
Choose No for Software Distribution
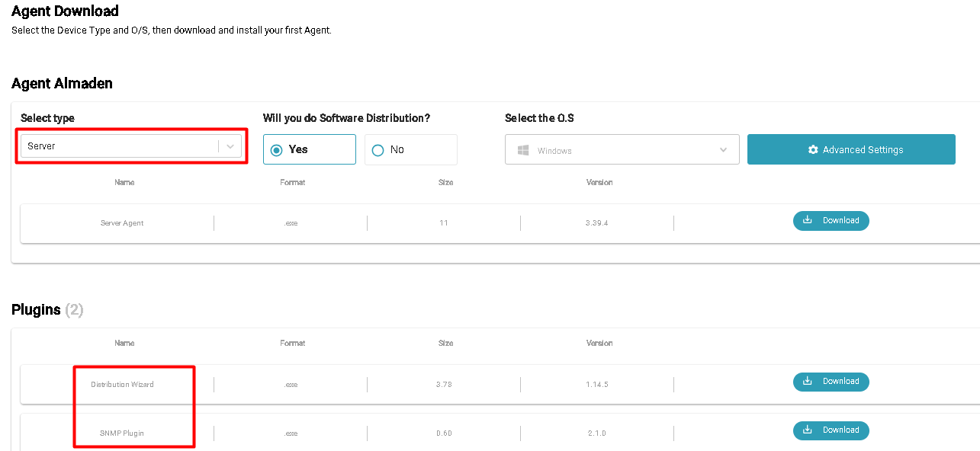point(411,149)
